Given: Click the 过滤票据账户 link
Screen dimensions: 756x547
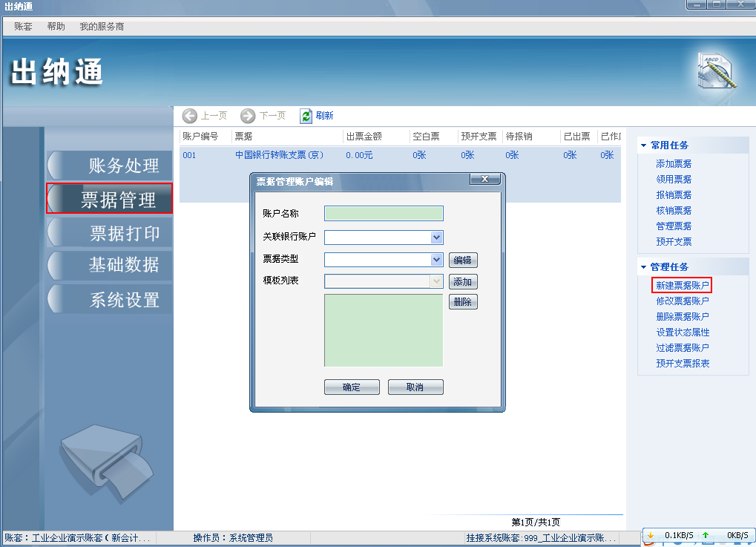Looking at the screenshot, I should pyautogui.click(x=683, y=348).
